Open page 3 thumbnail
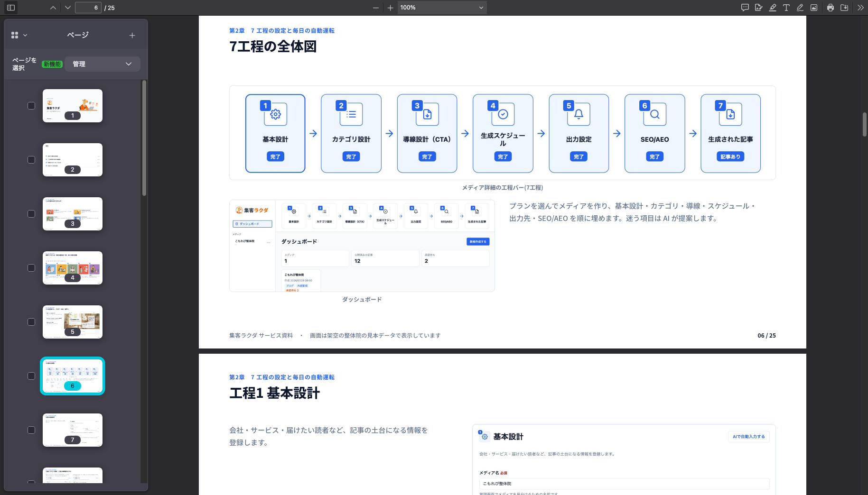Image resolution: width=868 pixels, height=495 pixels. click(x=73, y=214)
